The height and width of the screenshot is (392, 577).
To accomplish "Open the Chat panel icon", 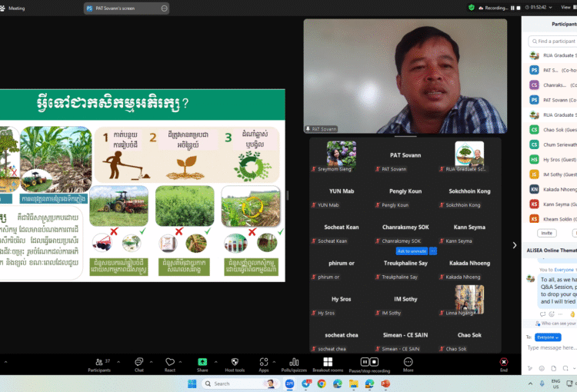I will (138, 363).
